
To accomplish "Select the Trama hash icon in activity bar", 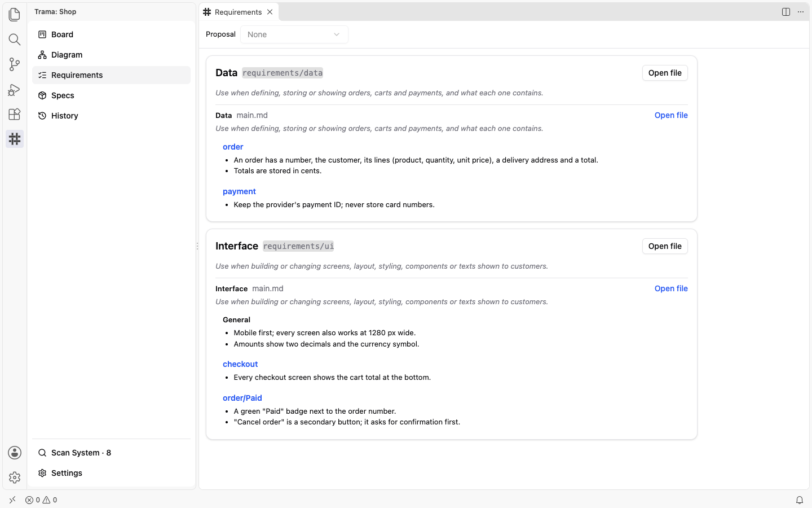I will tap(15, 139).
